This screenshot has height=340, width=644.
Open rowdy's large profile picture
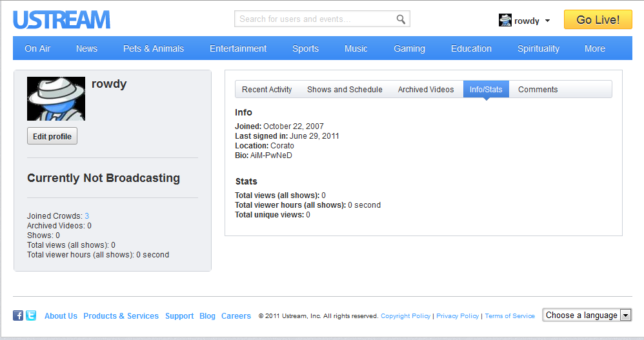(x=56, y=99)
